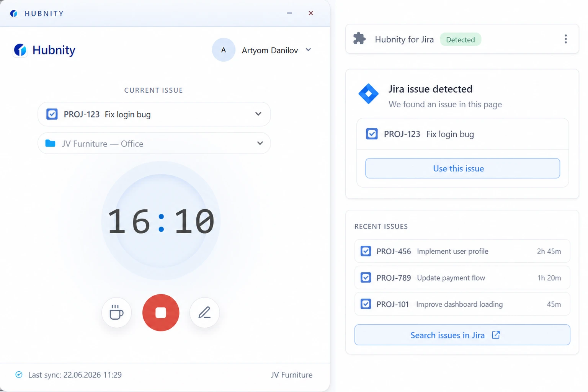Screen dimensions: 588x392
Task: Click the Hubnity logo beside the app name
Action: (20, 50)
